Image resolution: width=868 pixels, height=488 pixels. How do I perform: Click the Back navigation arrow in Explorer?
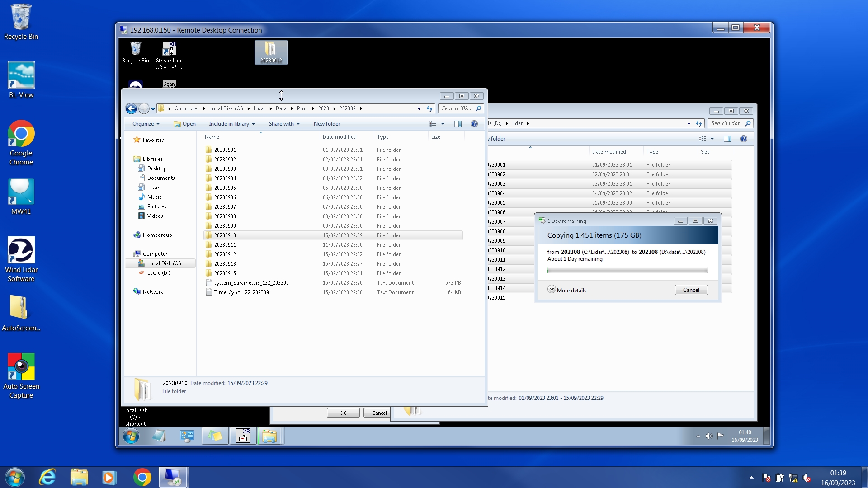[x=131, y=108]
